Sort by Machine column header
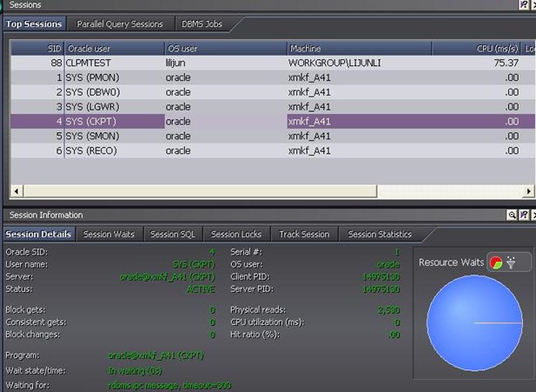The image size is (536, 392). click(359, 49)
